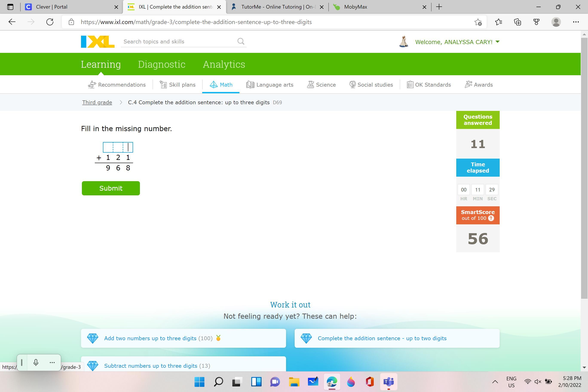588x392 pixels.
Task: Submit the answer
Action: coord(111,188)
